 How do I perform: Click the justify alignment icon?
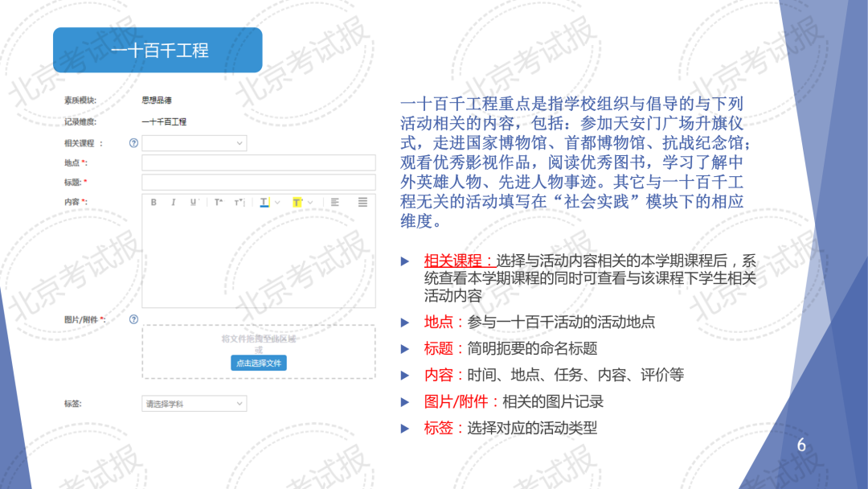coord(362,203)
